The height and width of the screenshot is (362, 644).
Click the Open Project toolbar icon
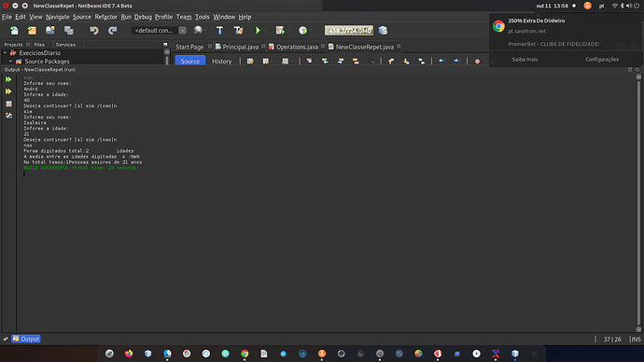(x=50, y=31)
